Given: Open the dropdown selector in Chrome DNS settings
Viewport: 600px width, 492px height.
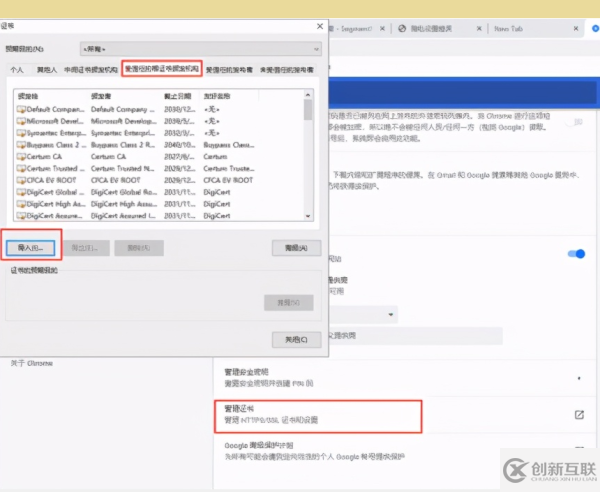Looking at the screenshot, I should [x=363, y=314].
